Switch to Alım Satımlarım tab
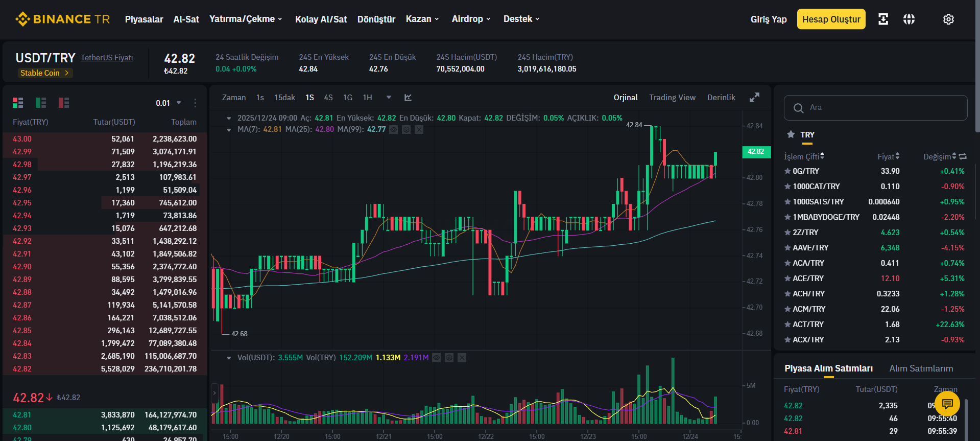This screenshot has width=980, height=441. (921, 368)
